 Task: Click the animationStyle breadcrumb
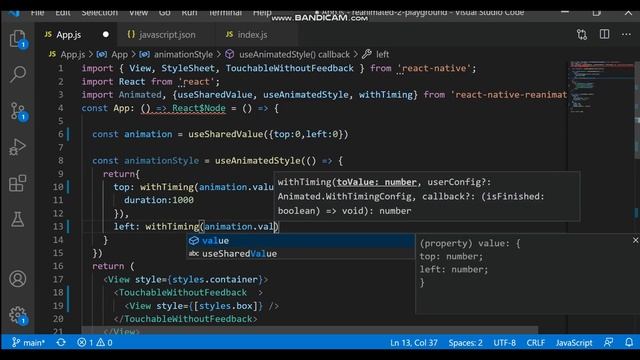[176, 54]
